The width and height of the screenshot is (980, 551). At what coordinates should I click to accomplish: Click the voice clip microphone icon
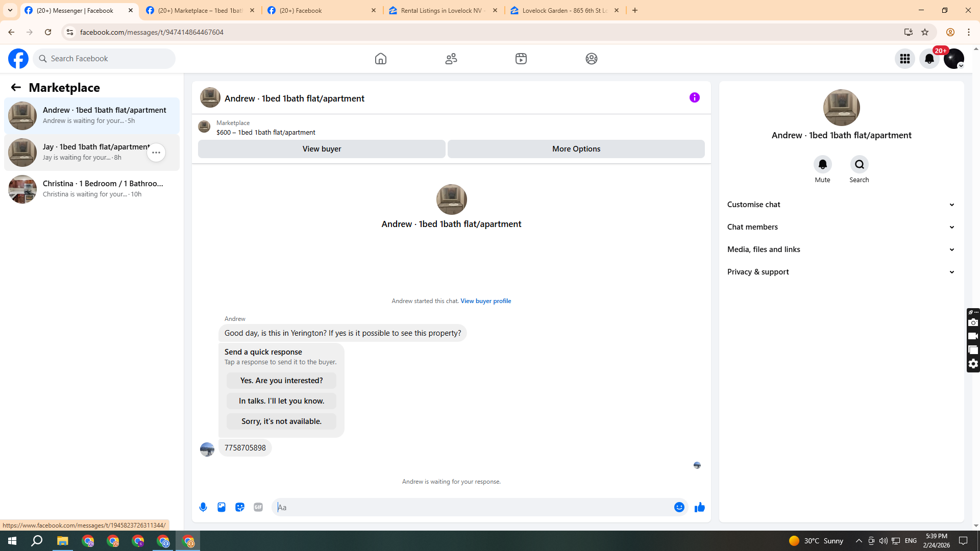pos(203,507)
